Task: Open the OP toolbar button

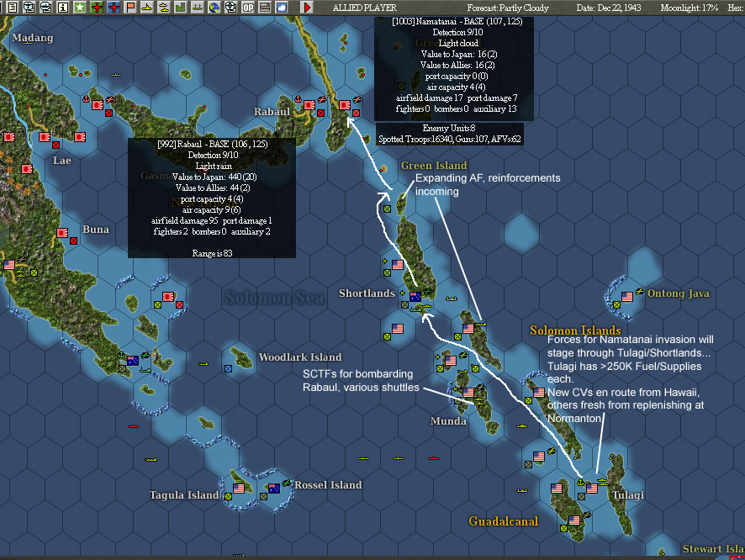Action: point(248,7)
